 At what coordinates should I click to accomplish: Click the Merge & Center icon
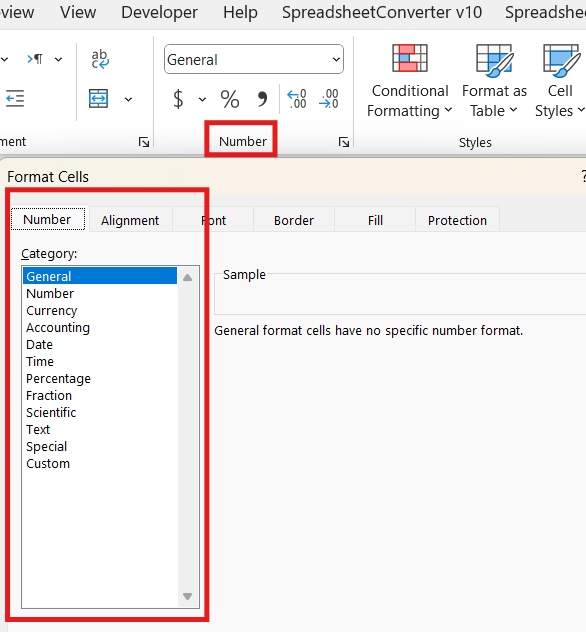98,99
